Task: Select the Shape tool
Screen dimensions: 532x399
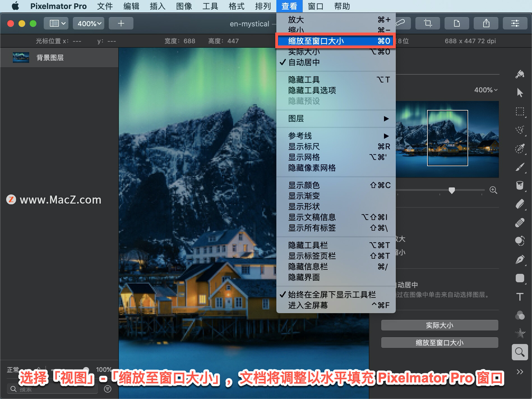Action: pyautogui.click(x=520, y=278)
